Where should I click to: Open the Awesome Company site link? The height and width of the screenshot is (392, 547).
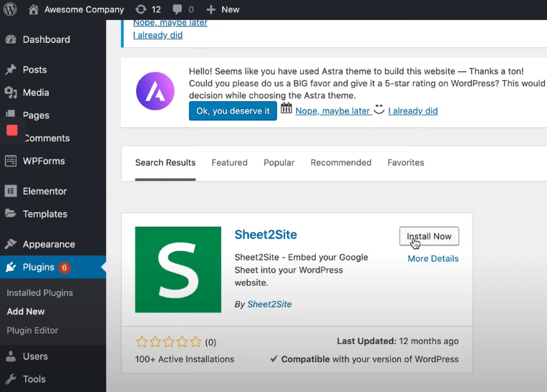[x=84, y=9]
